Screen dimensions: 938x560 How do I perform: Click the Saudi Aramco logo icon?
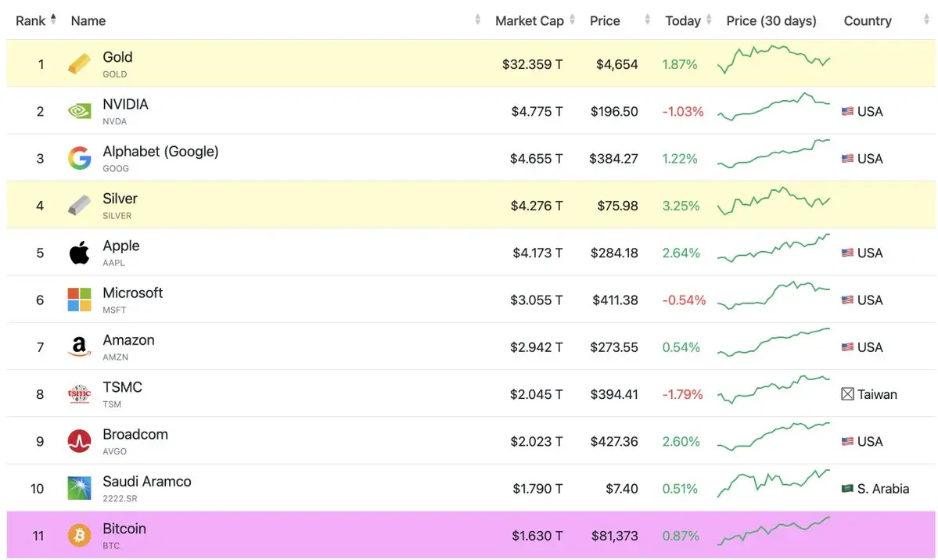[79, 488]
